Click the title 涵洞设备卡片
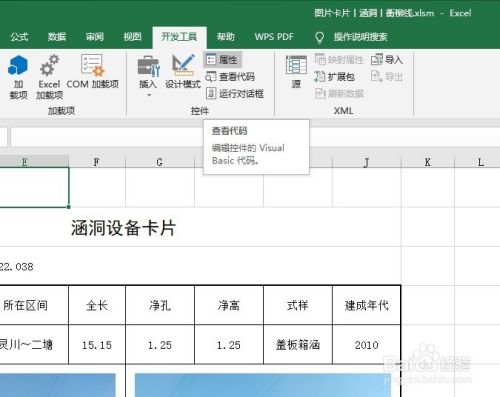The image size is (500, 397). coord(123,228)
